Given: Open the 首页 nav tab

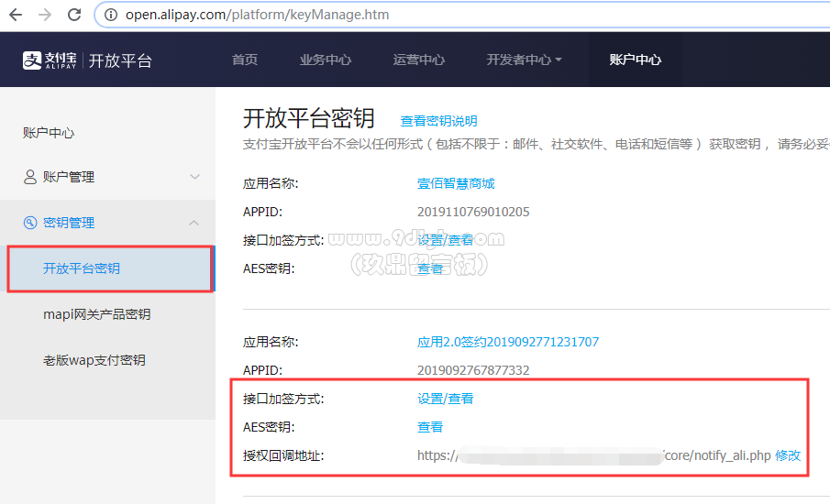Looking at the screenshot, I should tap(245, 60).
